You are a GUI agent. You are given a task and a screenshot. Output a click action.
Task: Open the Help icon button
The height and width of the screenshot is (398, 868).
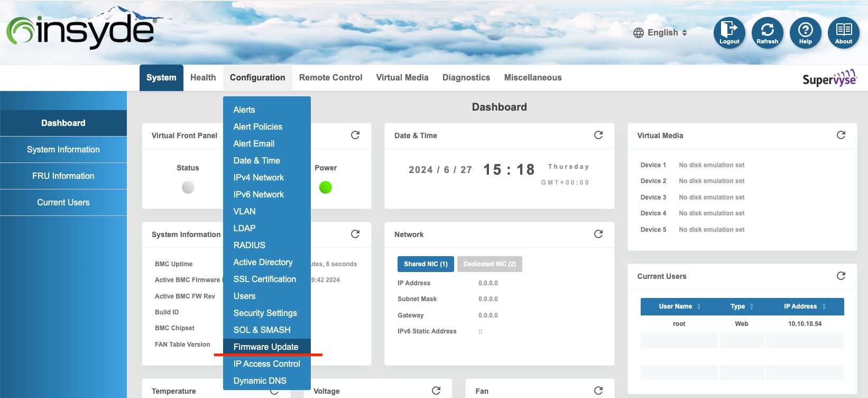(x=805, y=33)
